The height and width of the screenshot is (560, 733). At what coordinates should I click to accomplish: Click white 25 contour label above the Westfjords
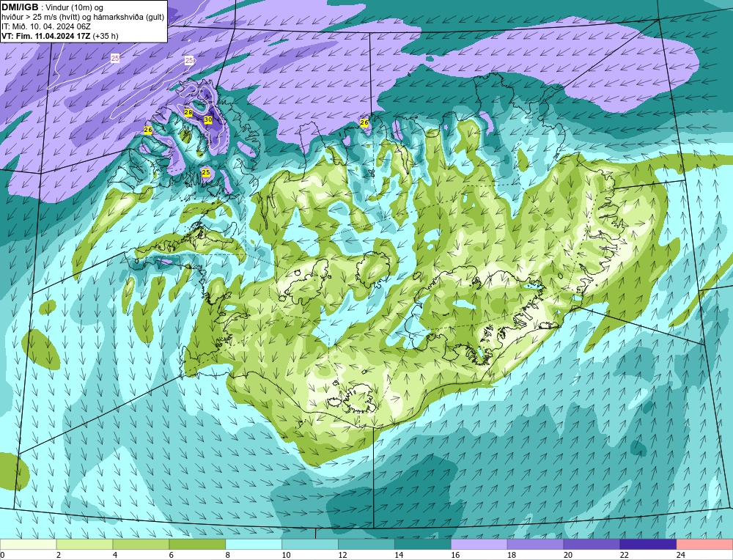[189, 60]
